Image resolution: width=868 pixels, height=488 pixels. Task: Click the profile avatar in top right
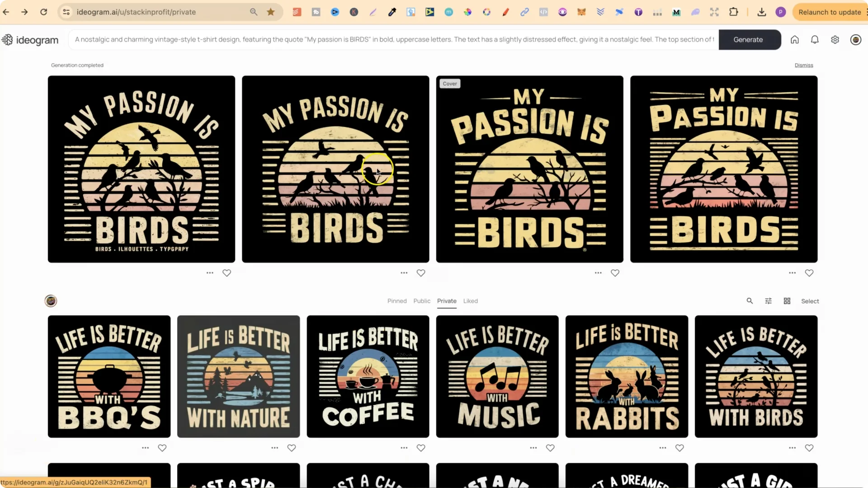(x=855, y=40)
